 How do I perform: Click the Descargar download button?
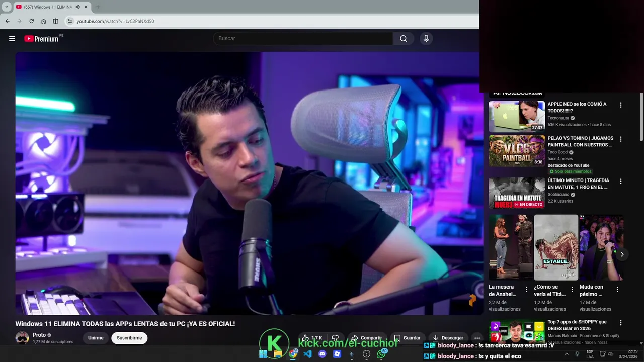point(448,338)
